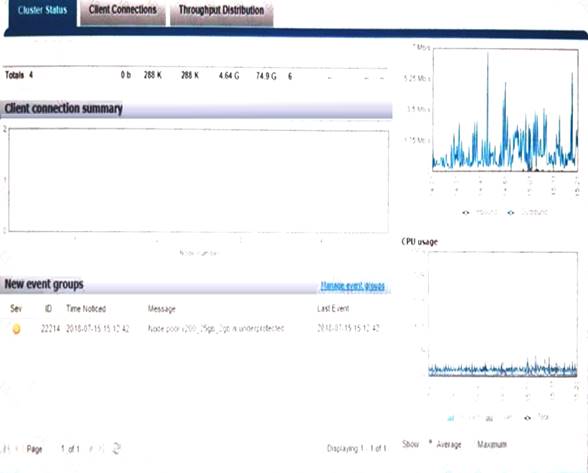Click Time Noticed value for event 22214
Viewport: 588px width, 473px height.
point(98,329)
